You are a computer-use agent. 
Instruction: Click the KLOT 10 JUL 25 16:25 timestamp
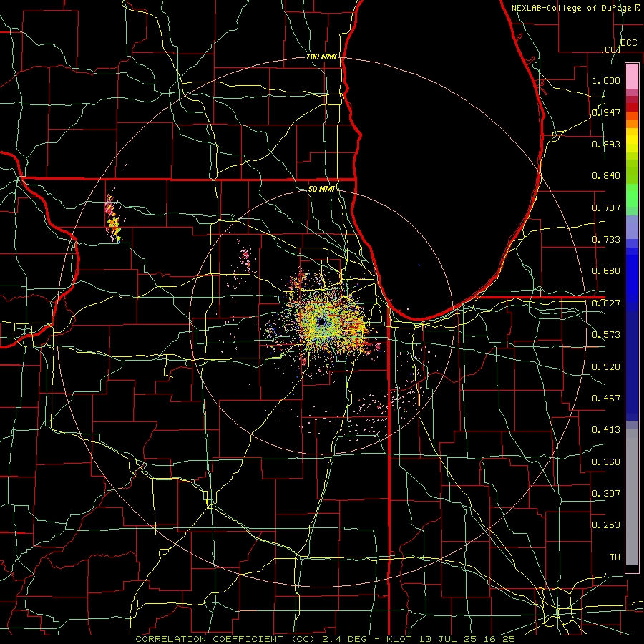point(451,639)
